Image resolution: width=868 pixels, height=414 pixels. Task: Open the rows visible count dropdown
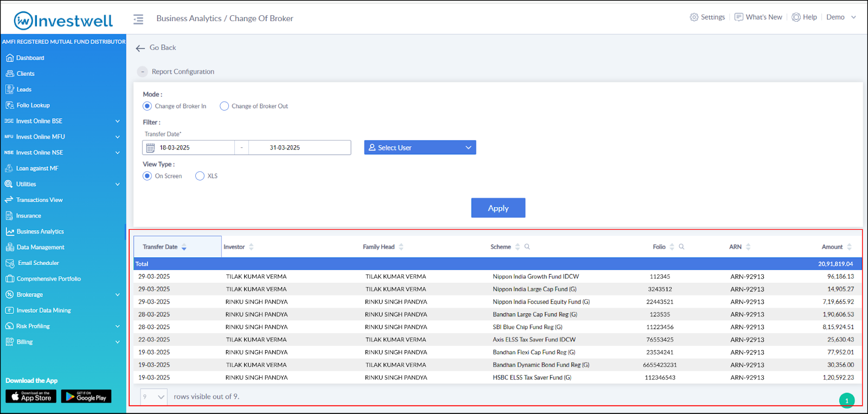pos(154,397)
